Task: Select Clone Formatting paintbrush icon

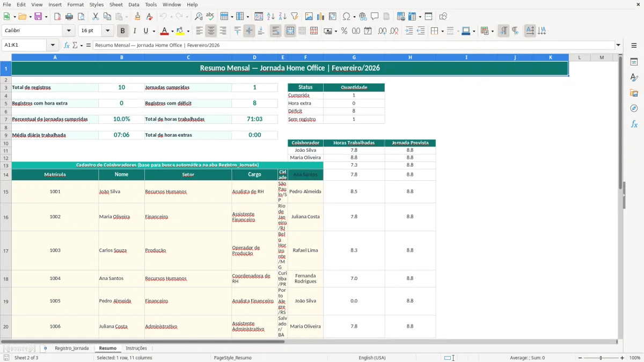Action: 137,17
